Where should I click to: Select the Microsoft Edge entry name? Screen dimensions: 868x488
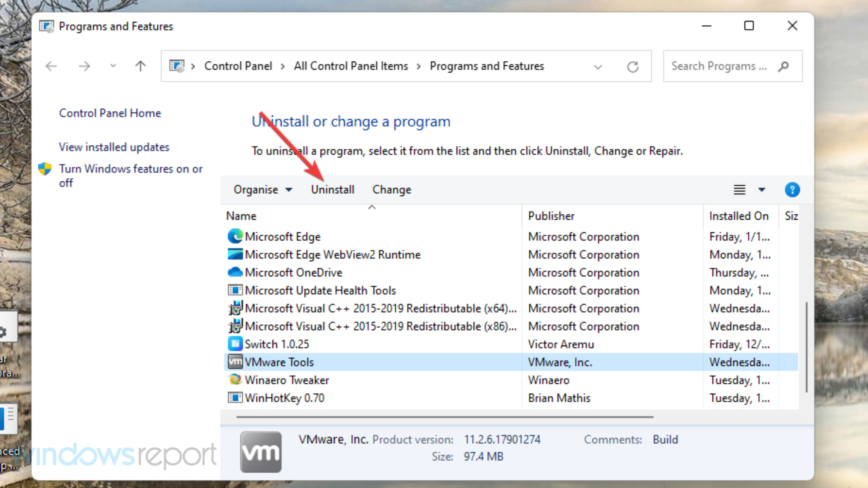coord(283,237)
